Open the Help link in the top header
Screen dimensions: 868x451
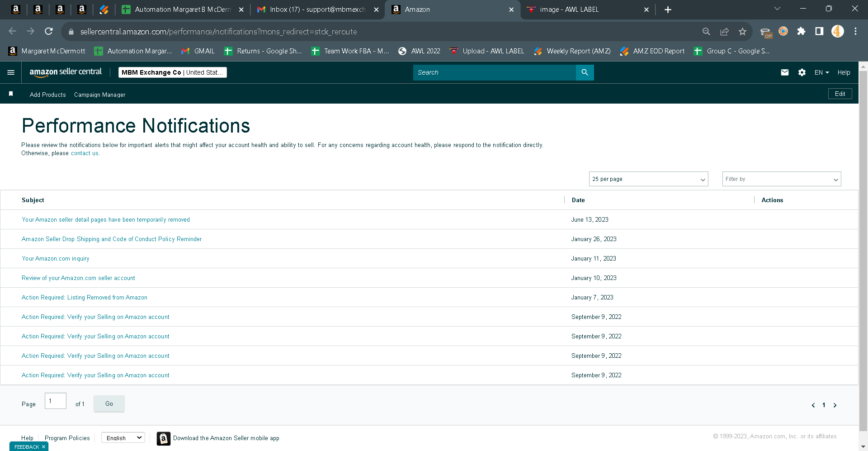[844, 72]
